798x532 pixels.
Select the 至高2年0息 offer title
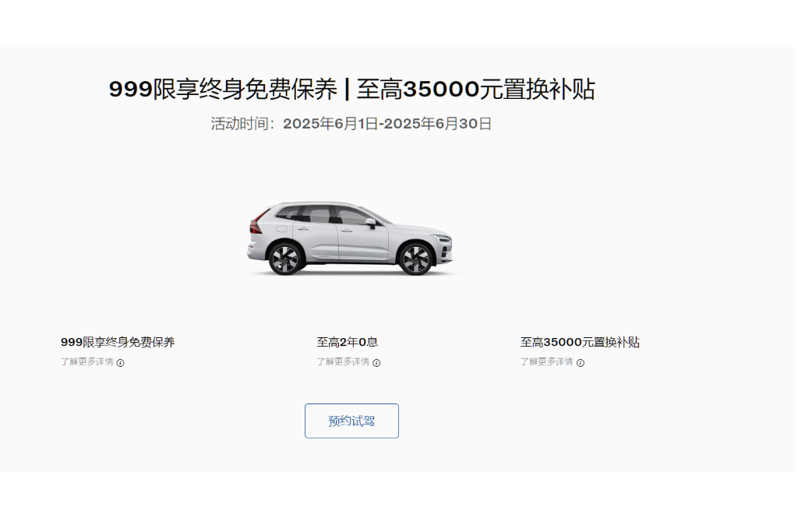pos(347,342)
